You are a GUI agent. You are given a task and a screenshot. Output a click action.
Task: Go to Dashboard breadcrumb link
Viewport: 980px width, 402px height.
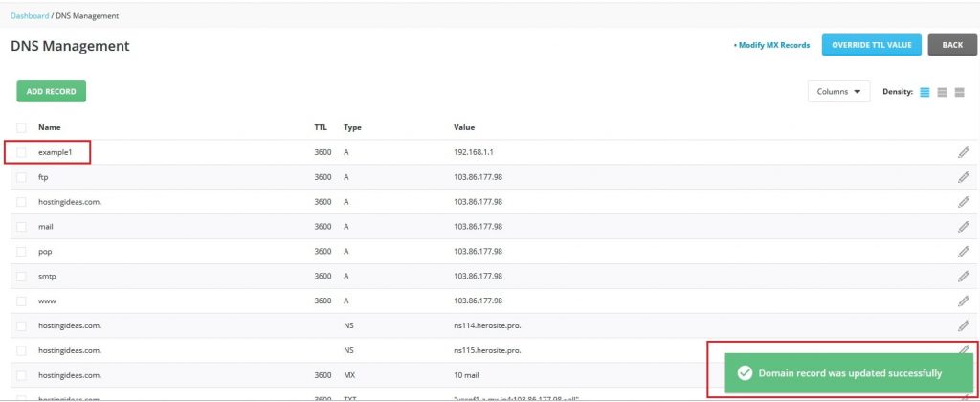click(30, 15)
